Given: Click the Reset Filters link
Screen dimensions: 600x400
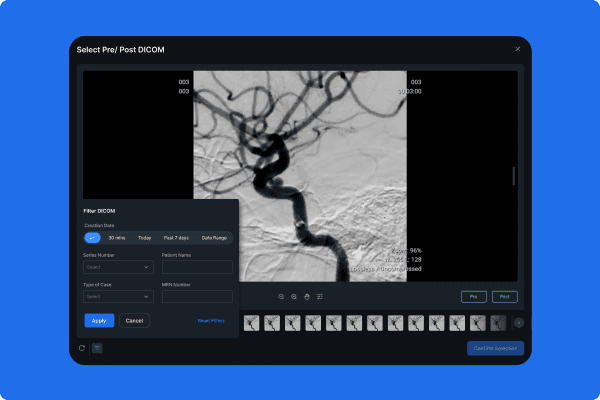Looking at the screenshot, I should [211, 321].
